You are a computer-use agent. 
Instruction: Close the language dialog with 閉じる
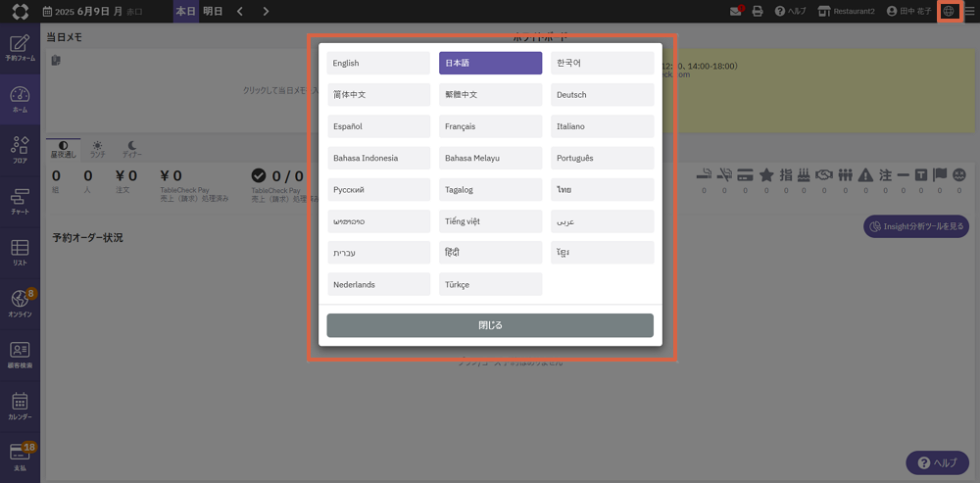[490, 325]
